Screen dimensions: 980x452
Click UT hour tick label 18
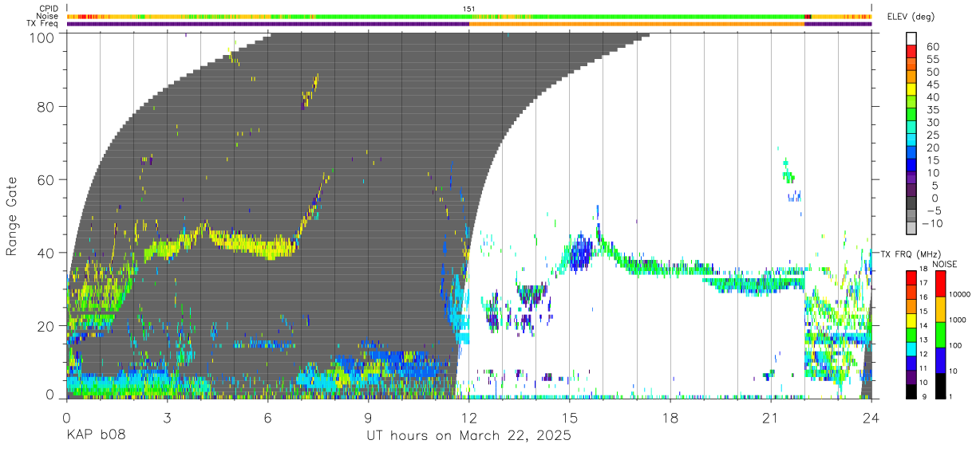coord(670,417)
